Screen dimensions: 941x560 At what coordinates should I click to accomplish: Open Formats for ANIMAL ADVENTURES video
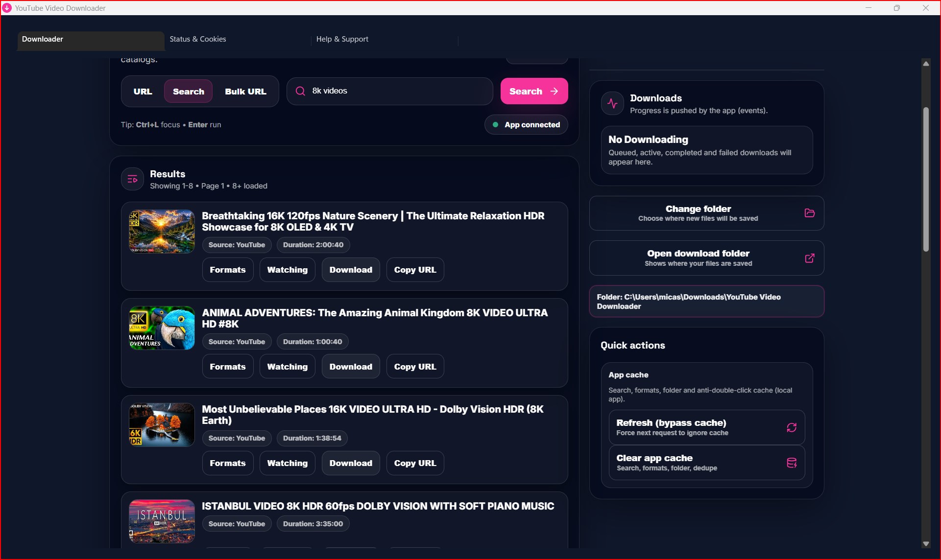point(228,367)
